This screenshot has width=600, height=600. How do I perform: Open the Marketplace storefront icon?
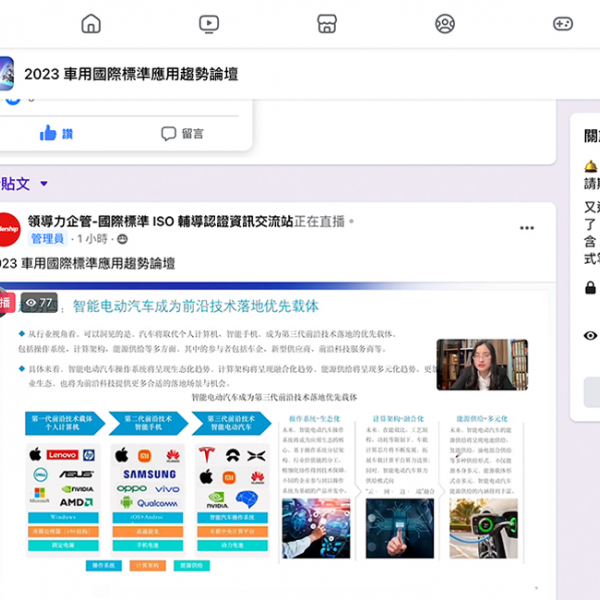(326, 23)
